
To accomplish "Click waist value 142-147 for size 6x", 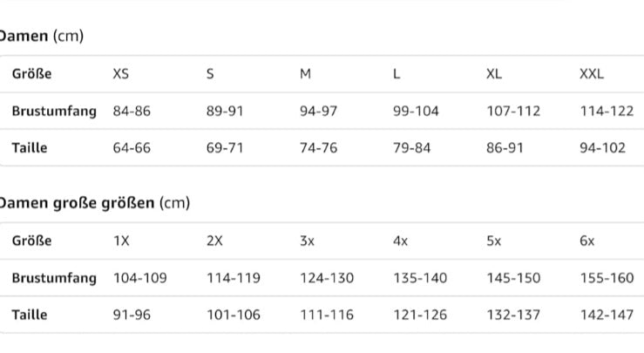I will tap(607, 315).
